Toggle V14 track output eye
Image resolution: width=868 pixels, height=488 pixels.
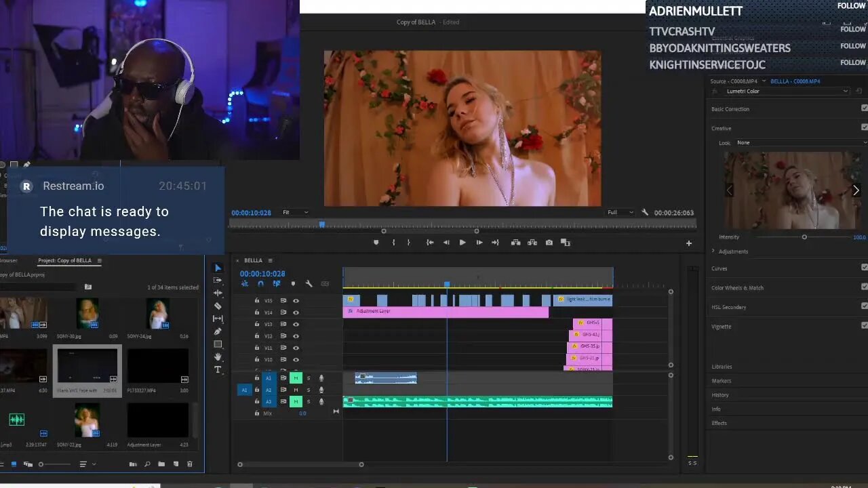coord(296,312)
